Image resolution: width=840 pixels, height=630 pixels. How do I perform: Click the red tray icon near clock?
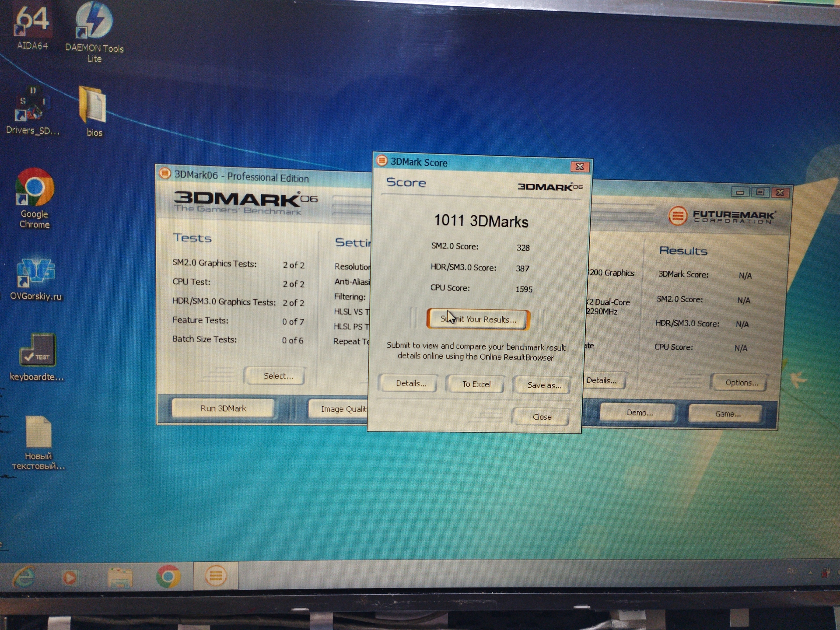(826, 572)
